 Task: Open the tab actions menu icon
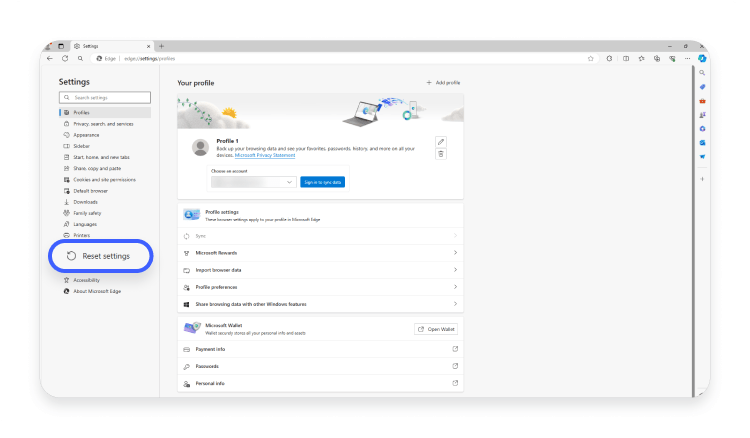(x=61, y=46)
